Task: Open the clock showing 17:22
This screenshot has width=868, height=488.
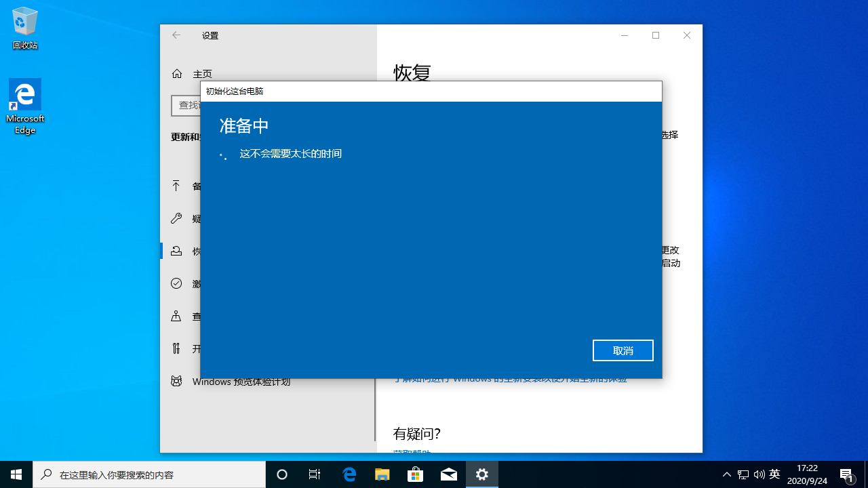Action: [807, 474]
